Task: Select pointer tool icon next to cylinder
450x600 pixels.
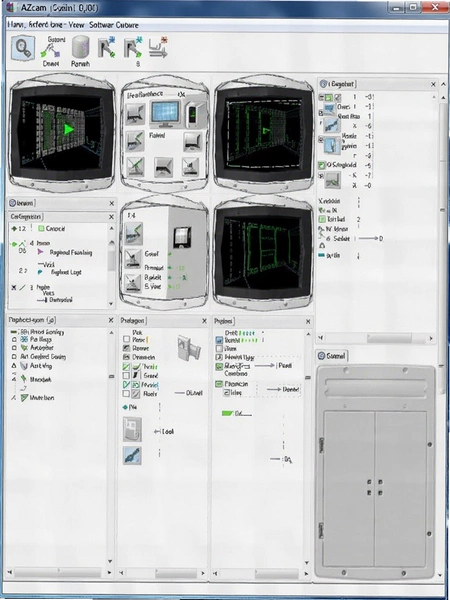Action: click(107, 47)
